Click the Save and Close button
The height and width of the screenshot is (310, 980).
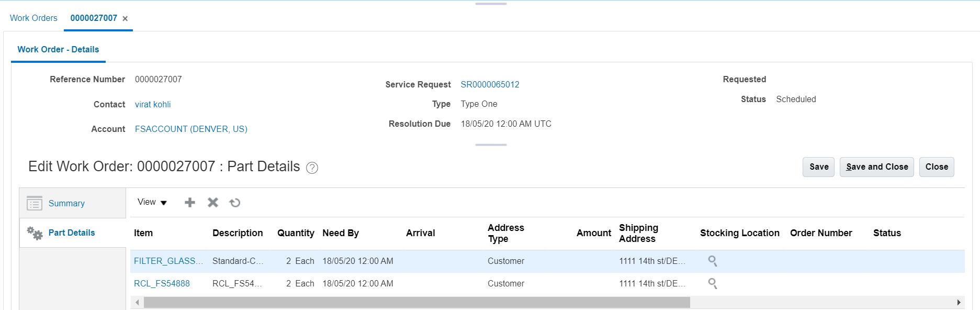(x=876, y=167)
